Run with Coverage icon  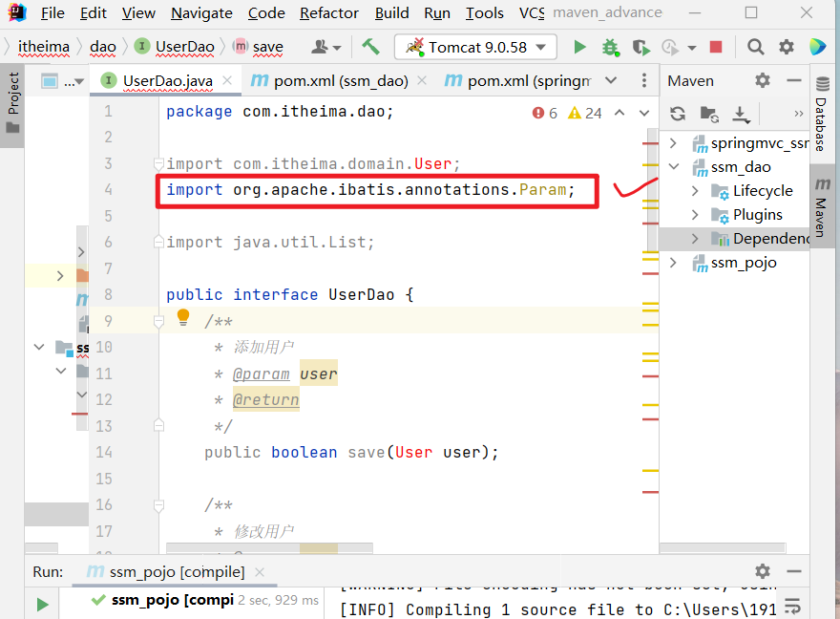(x=640, y=47)
